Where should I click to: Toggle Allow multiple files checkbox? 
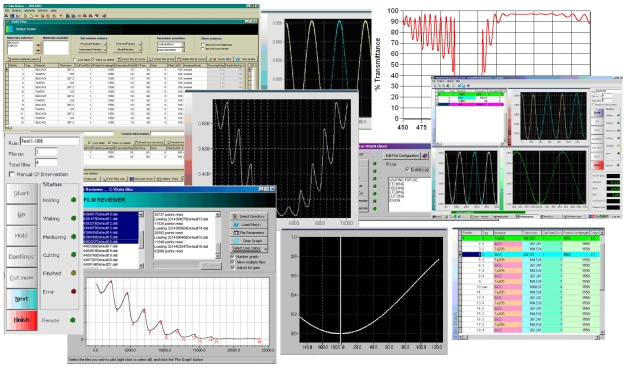click(232, 262)
